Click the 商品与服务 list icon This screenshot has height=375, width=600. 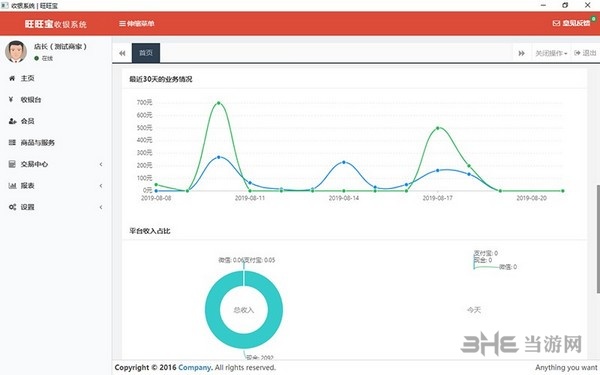coord(12,143)
